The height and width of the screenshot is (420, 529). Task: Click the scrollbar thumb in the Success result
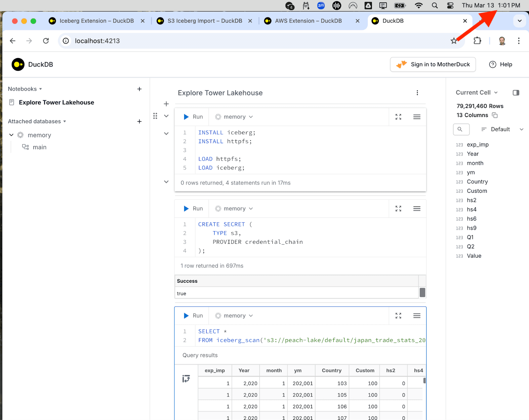click(422, 293)
